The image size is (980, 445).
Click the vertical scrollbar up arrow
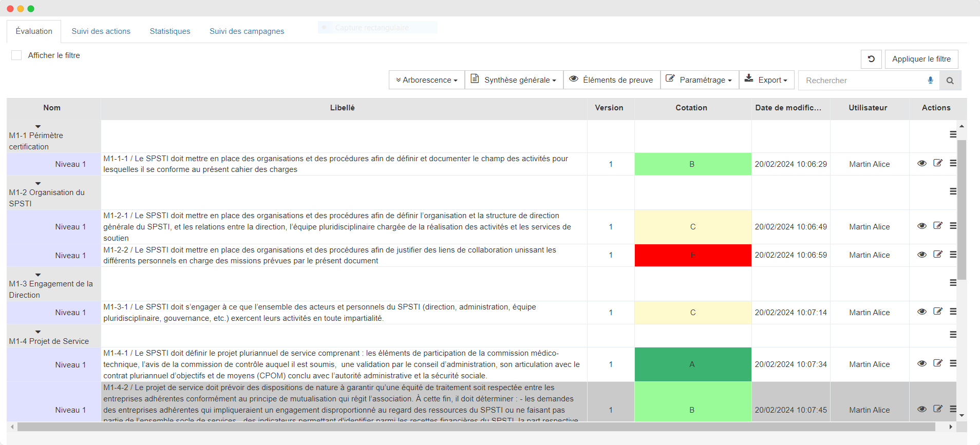click(x=962, y=126)
